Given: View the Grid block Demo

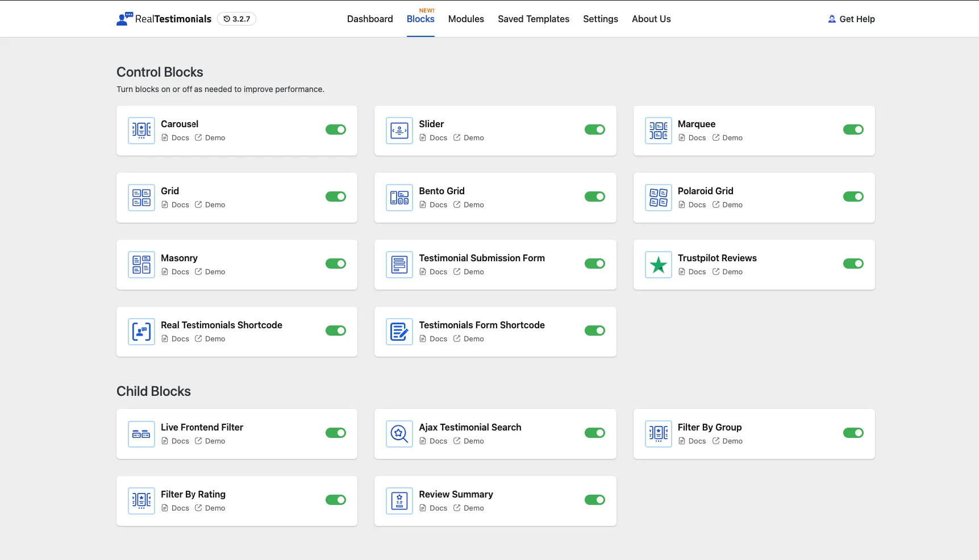Looking at the screenshot, I should coord(210,204).
